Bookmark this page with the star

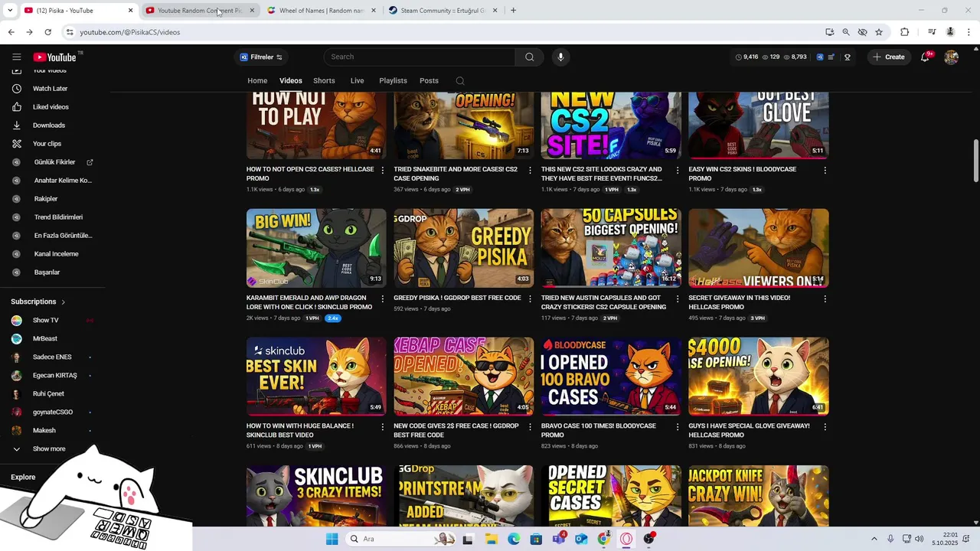(879, 32)
